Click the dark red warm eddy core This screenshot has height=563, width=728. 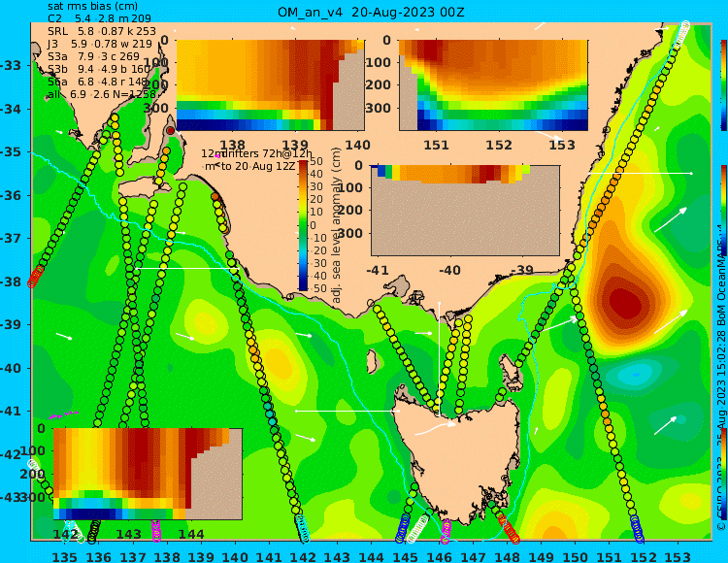pyautogui.click(x=625, y=304)
